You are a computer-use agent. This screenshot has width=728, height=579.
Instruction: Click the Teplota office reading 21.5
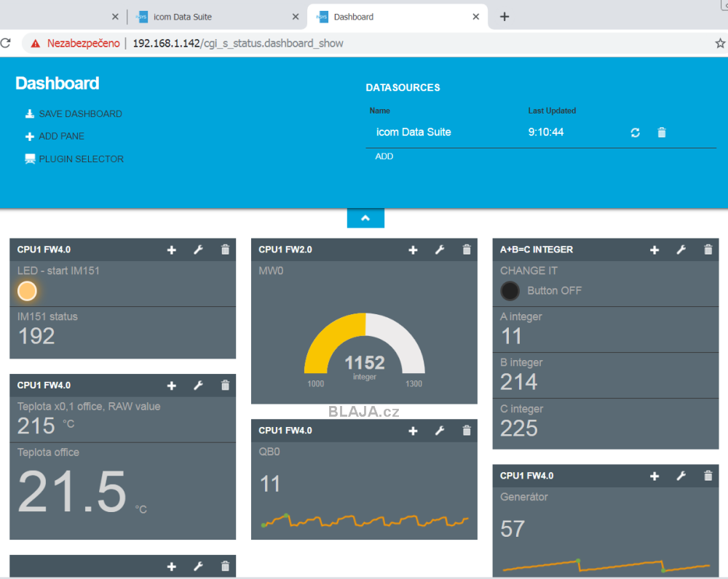(x=72, y=492)
